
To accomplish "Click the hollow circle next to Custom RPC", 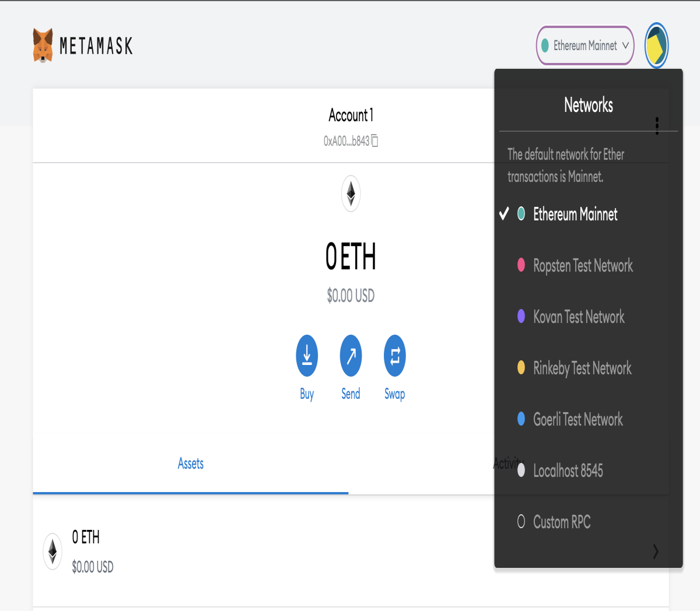I will (x=521, y=522).
